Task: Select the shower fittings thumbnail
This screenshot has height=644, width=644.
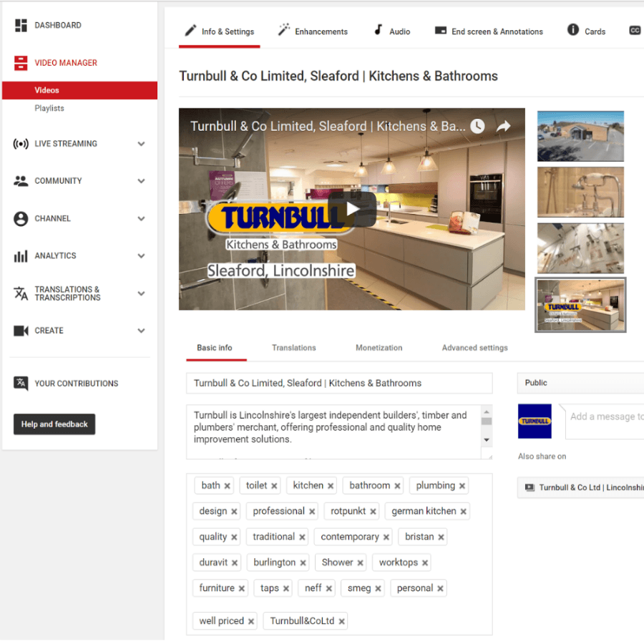Action: (580, 248)
